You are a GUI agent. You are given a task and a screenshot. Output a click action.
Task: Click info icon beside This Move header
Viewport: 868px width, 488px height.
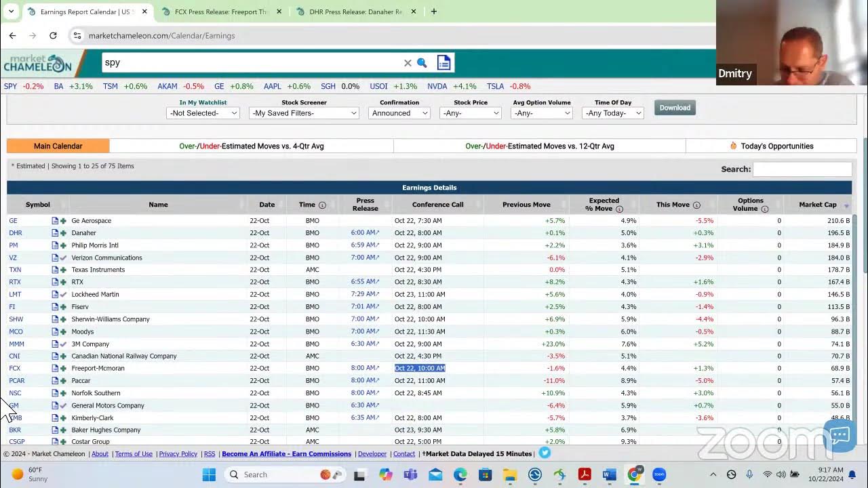(x=696, y=205)
